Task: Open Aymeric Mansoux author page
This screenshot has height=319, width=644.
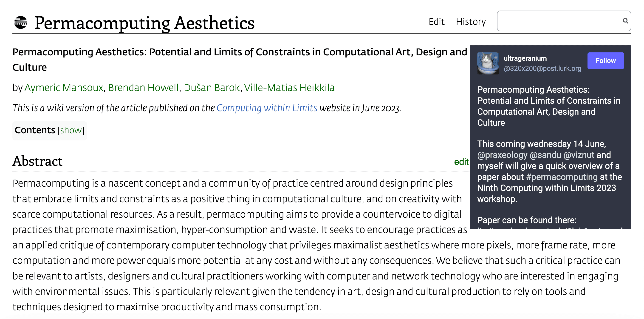Action: (64, 88)
